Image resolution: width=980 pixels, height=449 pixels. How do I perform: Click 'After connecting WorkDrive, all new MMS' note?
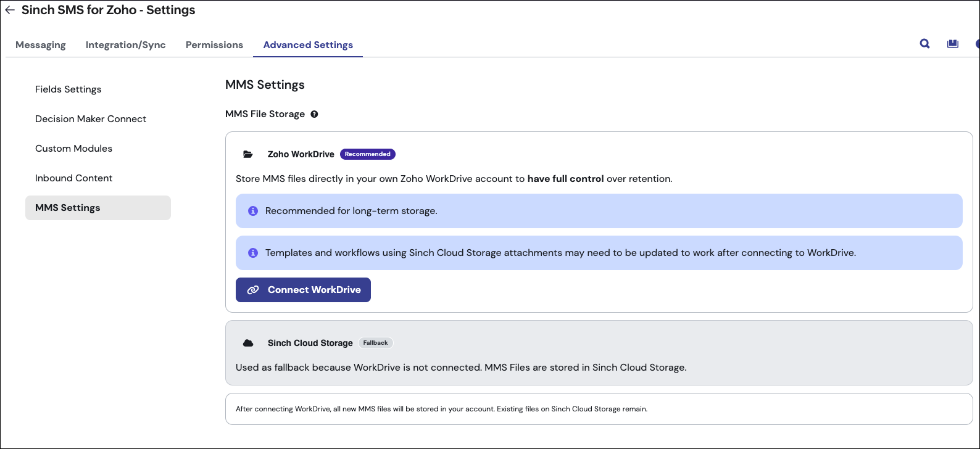coord(441,409)
